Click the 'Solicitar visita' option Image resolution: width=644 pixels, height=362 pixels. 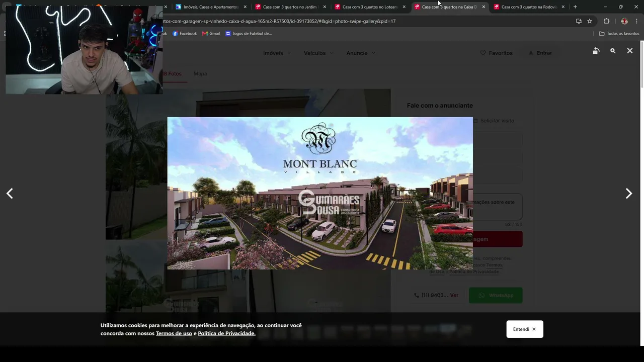click(x=494, y=121)
